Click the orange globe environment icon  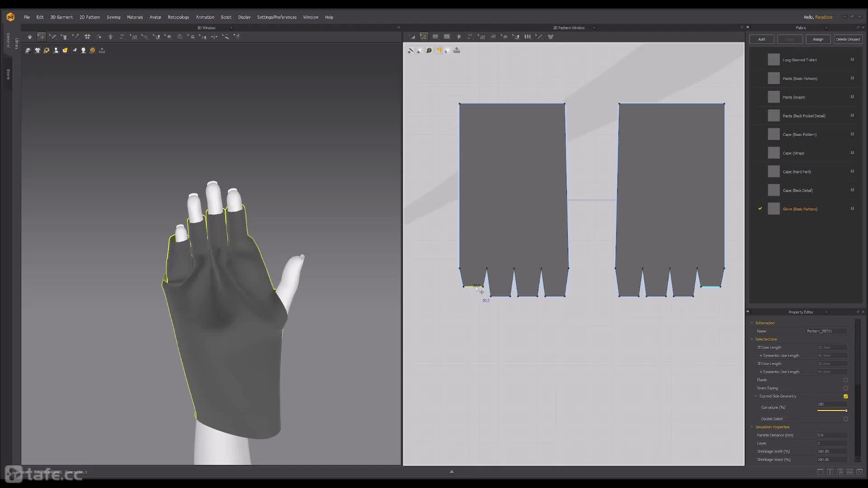tap(93, 50)
